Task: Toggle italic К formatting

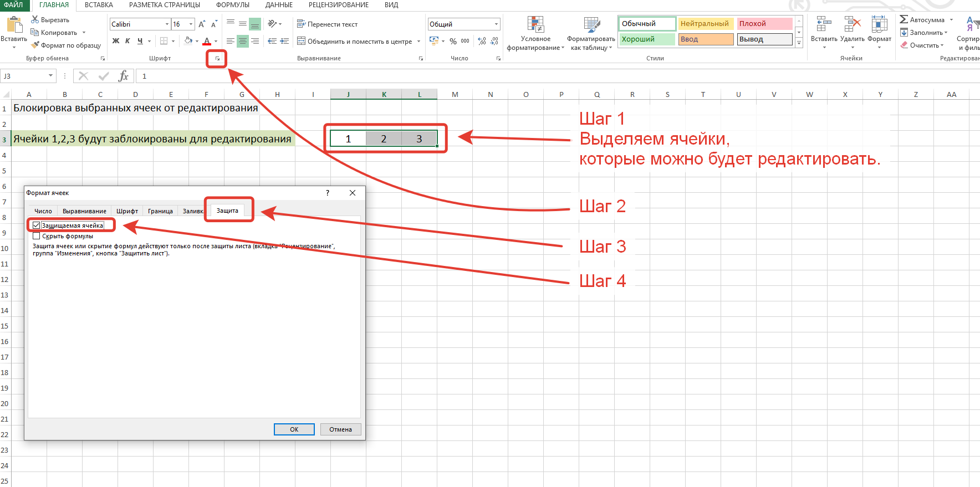Action: coord(127,41)
